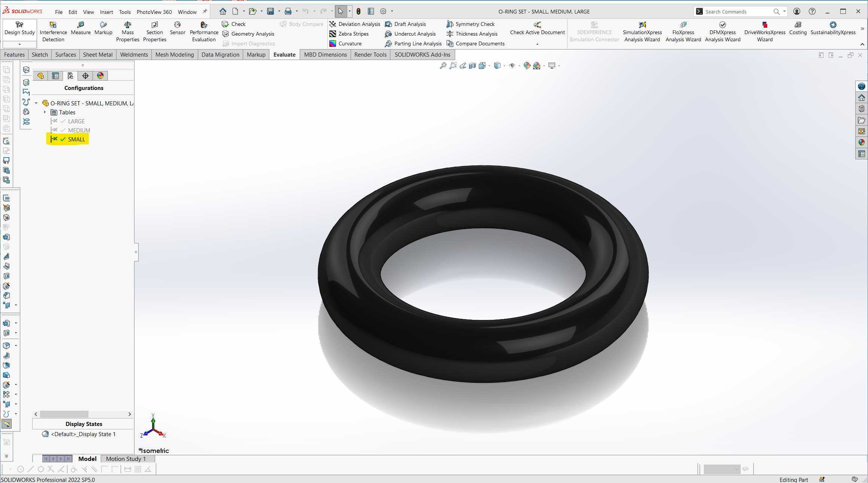The width and height of the screenshot is (868, 483).
Task: Launch Interference Detection
Action: click(x=53, y=32)
